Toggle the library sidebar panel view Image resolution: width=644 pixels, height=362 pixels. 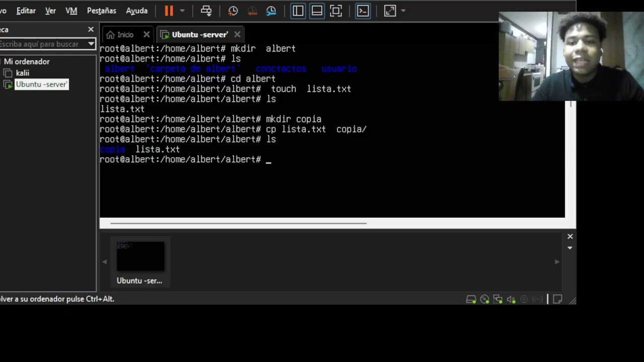(x=298, y=11)
